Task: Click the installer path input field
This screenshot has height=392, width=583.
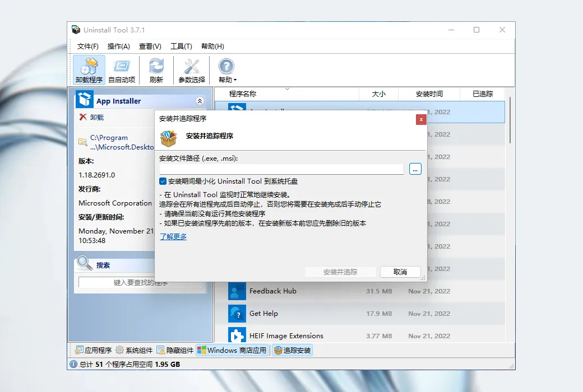Action: pyautogui.click(x=281, y=169)
